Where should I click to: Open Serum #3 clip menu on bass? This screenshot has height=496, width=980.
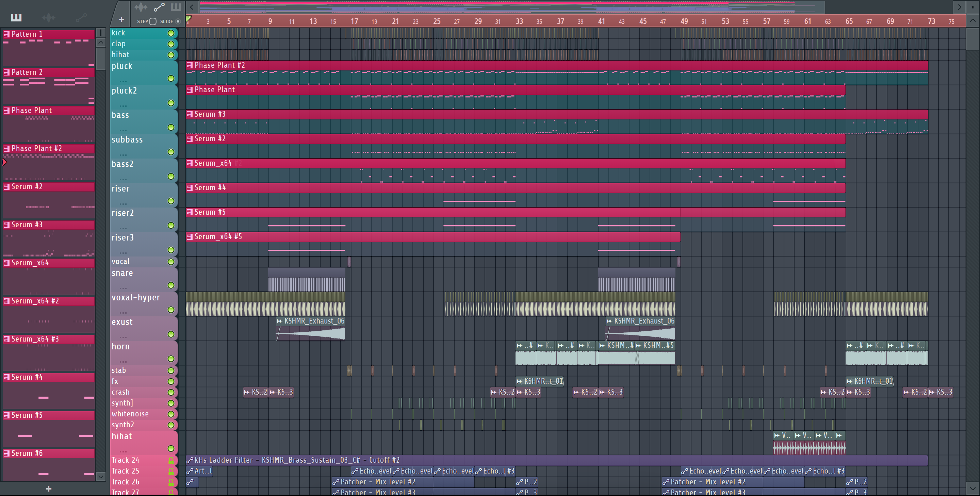pyautogui.click(x=190, y=114)
